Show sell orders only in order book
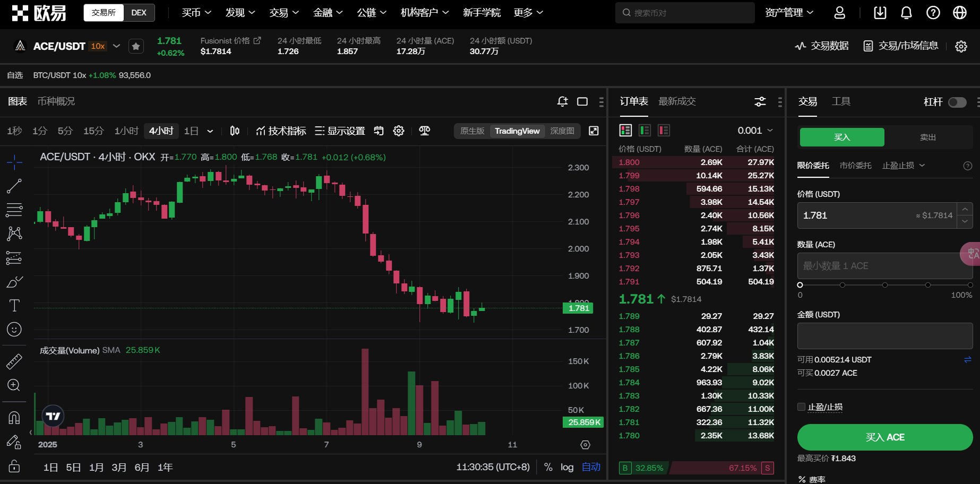The image size is (980, 484). 664,131
